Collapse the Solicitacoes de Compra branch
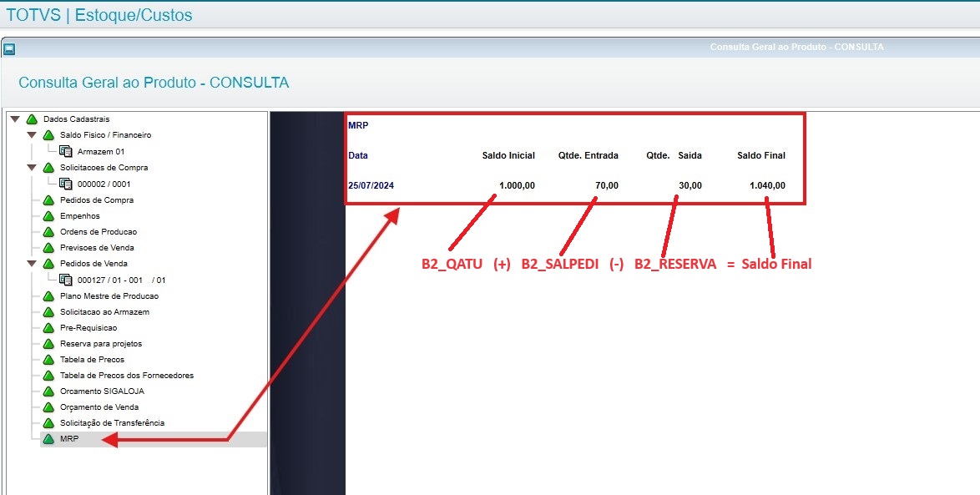Viewport: 980px width, 495px height. (x=32, y=168)
